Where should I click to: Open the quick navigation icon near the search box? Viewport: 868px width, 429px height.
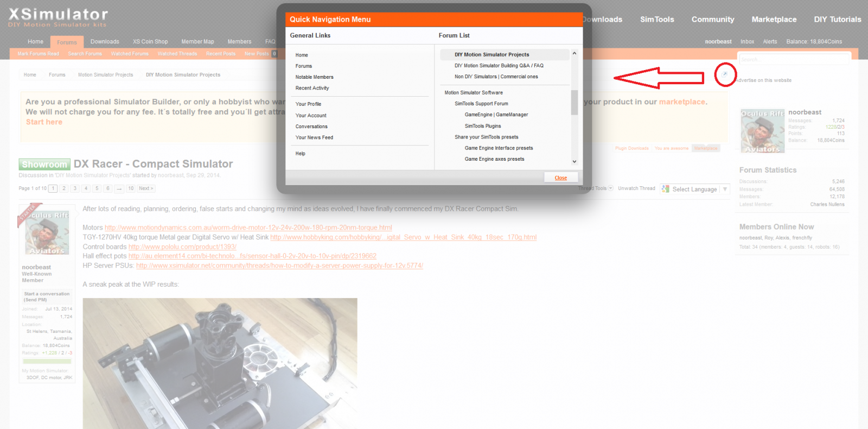pyautogui.click(x=724, y=74)
